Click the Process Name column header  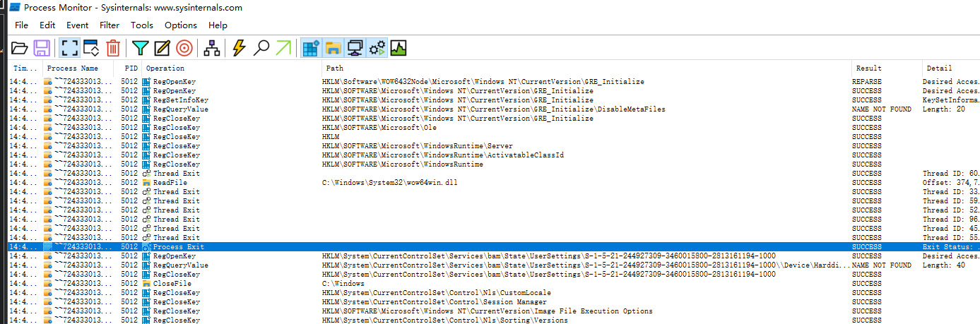tap(79, 68)
